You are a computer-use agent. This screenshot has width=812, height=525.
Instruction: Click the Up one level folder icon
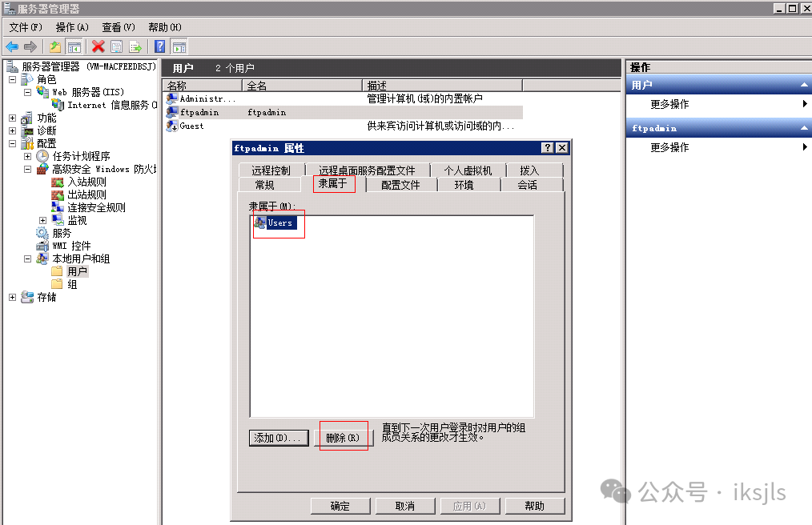pyautogui.click(x=55, y=47)
